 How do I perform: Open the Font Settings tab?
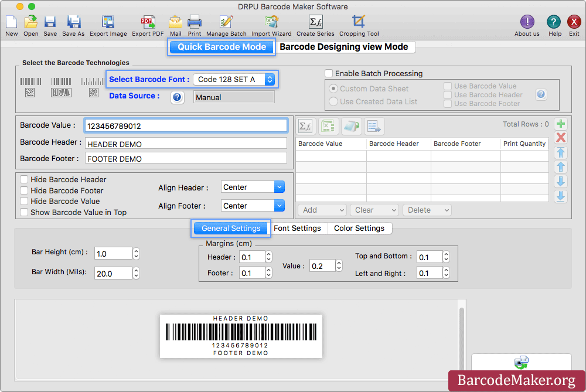pos(298,228)
